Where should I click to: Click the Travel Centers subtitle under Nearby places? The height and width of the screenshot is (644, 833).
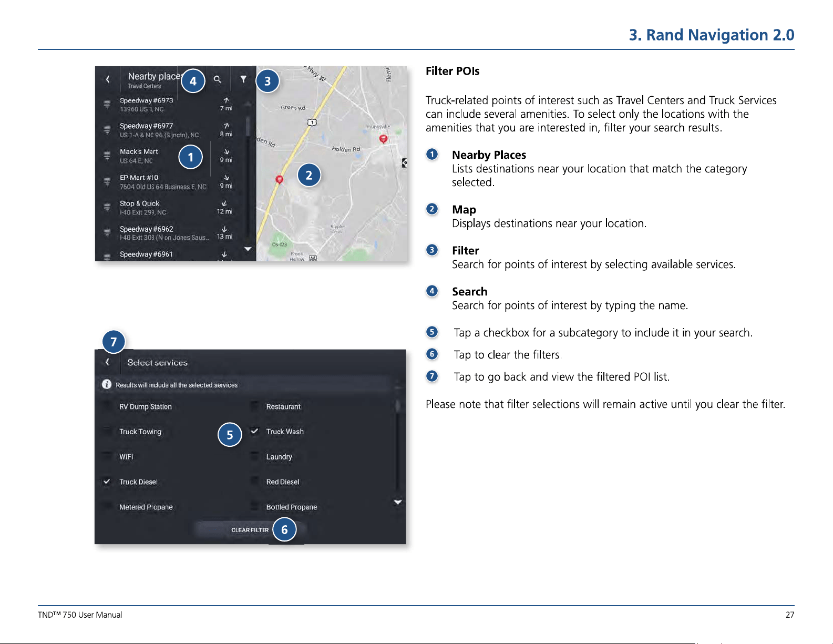[x=145, y=86]
